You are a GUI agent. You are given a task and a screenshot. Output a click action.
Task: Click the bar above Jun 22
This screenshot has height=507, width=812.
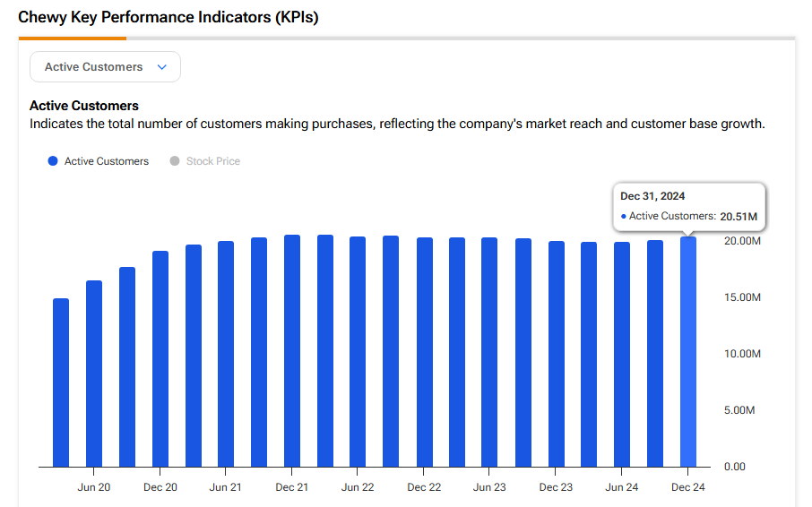[x=358, y=352]
